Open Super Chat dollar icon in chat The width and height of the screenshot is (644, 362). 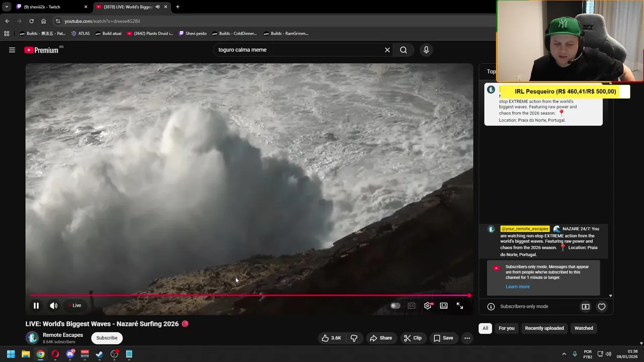(x=586, y=306)
